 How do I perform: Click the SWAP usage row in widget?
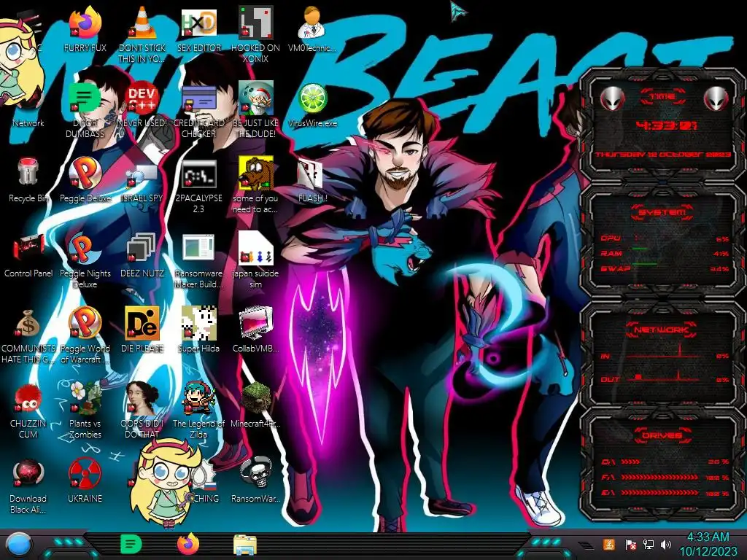[665, 268]
